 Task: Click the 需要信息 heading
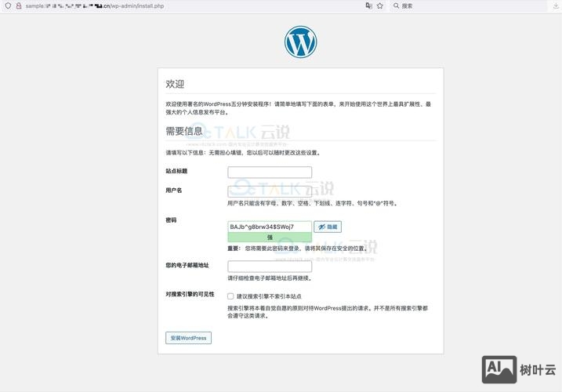(x=184, y=131)
